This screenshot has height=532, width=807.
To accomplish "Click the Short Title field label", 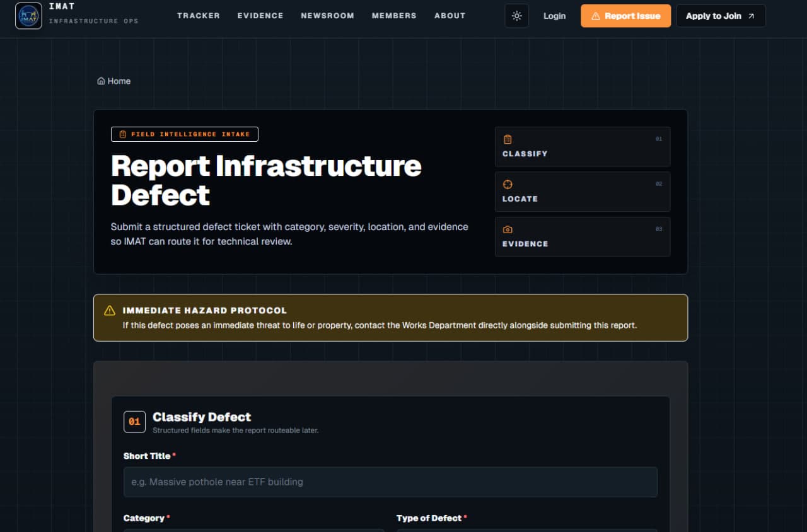I will (x=149, y=456).
